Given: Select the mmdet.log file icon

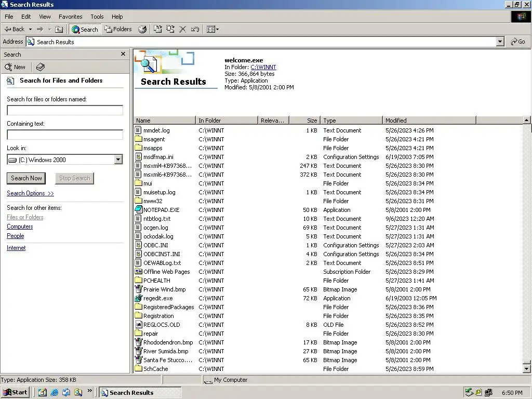Looking at the screenshot, I should click(138, 130).
